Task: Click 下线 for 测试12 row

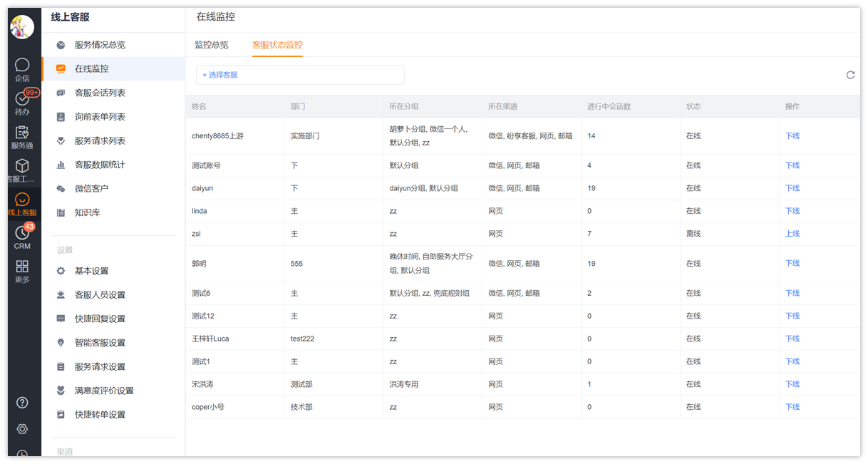Action: (792, 316)
